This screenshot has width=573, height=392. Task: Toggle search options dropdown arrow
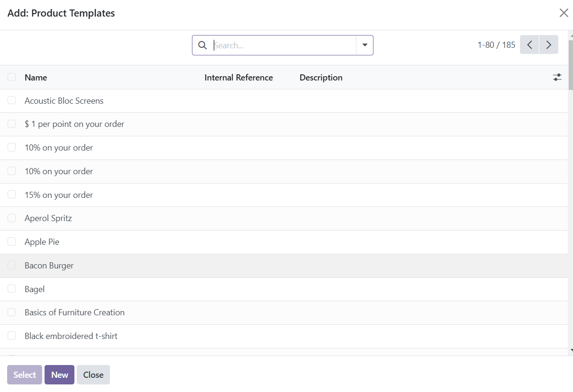tap(365, 45)
